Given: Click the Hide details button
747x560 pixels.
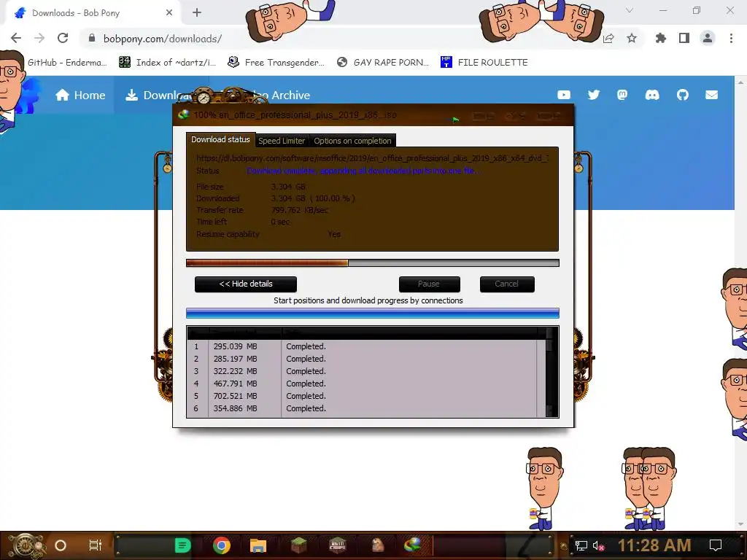Looking at the screenshot, I should pyautogui.click(x=246, y=284).
